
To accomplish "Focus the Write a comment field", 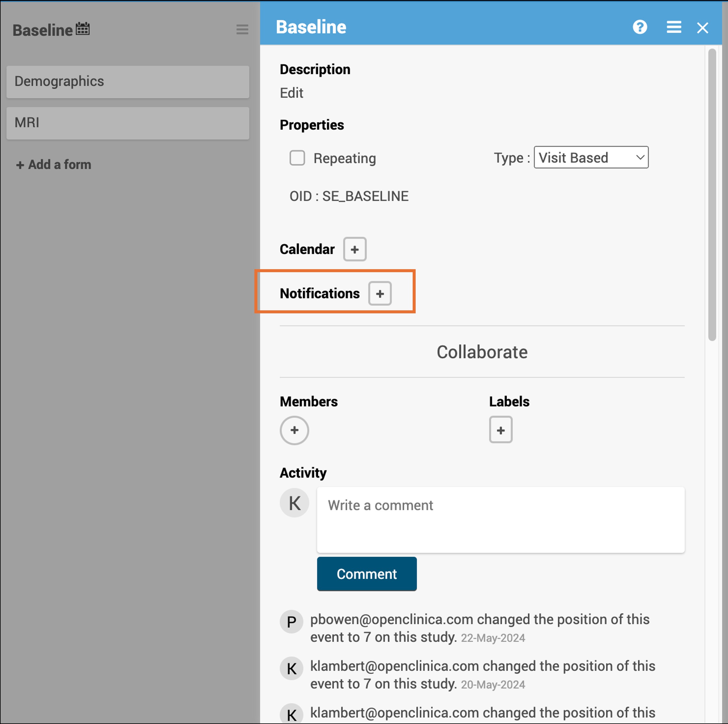I will click(500, 519).
